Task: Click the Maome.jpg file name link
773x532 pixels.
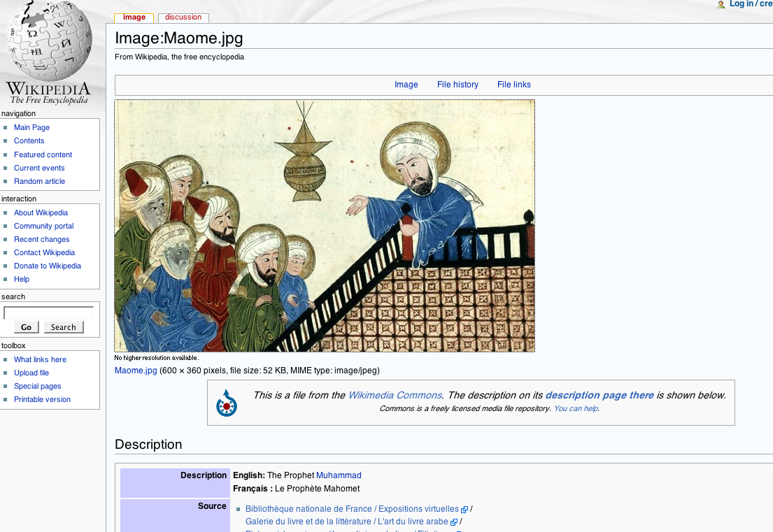Action: pyautogui.click(x=136, y=371)
